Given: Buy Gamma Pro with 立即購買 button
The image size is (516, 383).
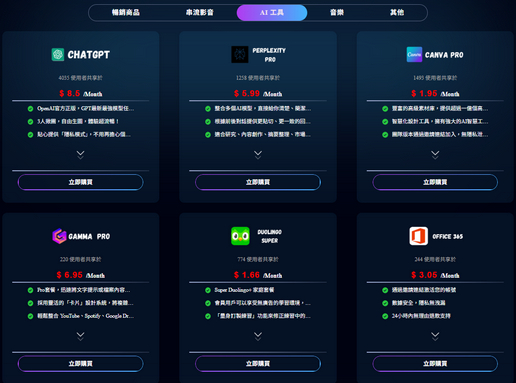Looking at the screenshot, I should [x=81, y=364].
